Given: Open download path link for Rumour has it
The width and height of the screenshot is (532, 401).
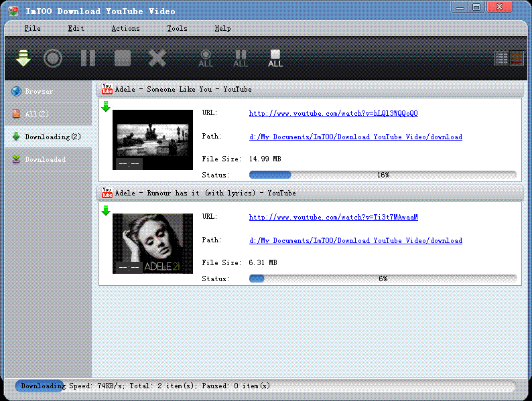Looking at the screenshot, I should click(356, 240).
